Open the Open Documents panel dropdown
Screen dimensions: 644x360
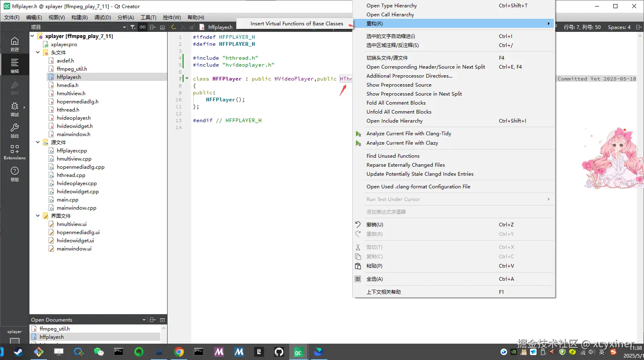(x=144, y=320)
